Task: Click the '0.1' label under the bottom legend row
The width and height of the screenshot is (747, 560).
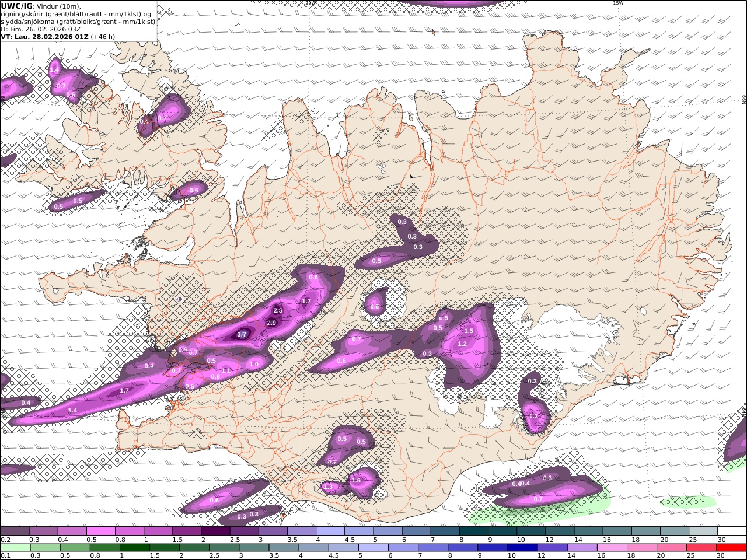Action: tap(5, 556)
